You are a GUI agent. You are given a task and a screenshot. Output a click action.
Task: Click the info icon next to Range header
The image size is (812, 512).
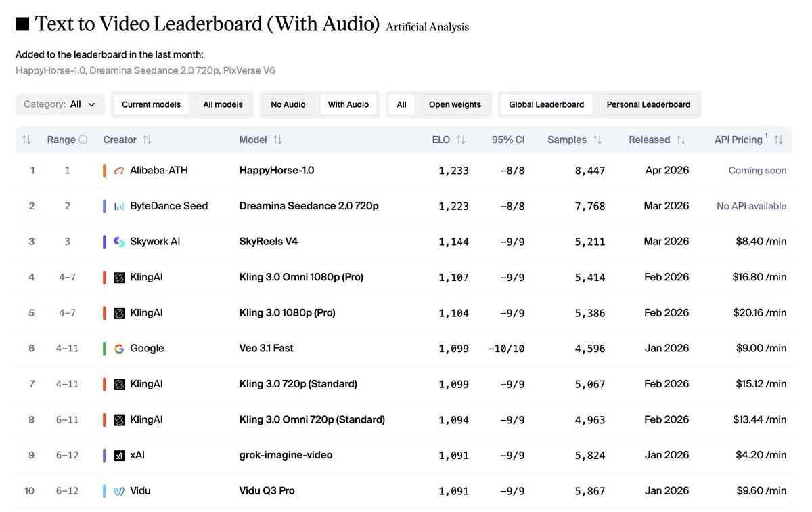point(82,140)
